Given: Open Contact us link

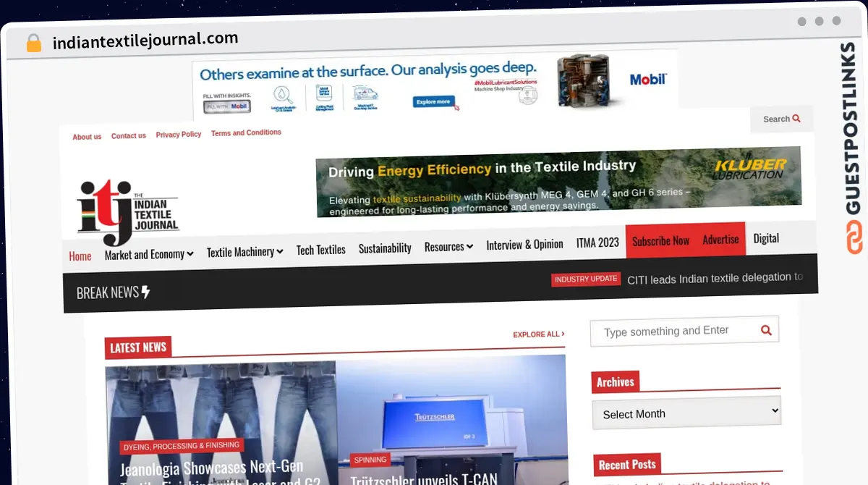Looking at the screenshot, I should pyautogui.click(x=129, y=136).
